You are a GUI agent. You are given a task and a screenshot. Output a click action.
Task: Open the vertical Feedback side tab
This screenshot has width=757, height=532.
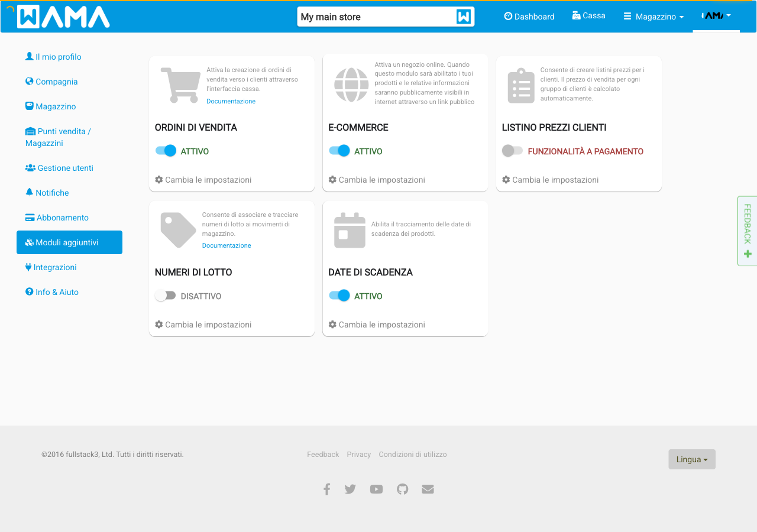(x=748, y=231)
